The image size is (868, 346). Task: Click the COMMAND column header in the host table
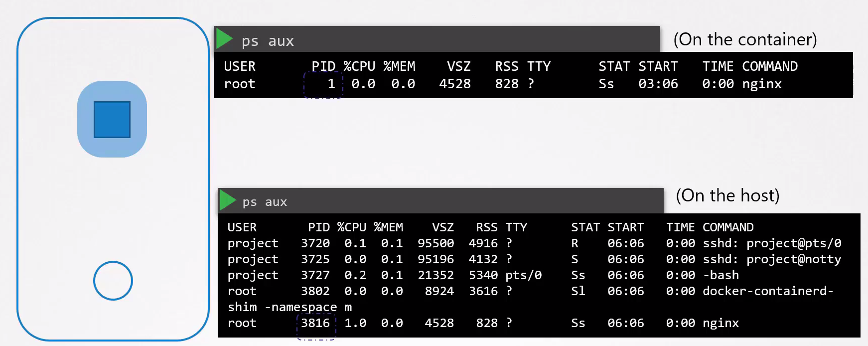tap(727, 227)
